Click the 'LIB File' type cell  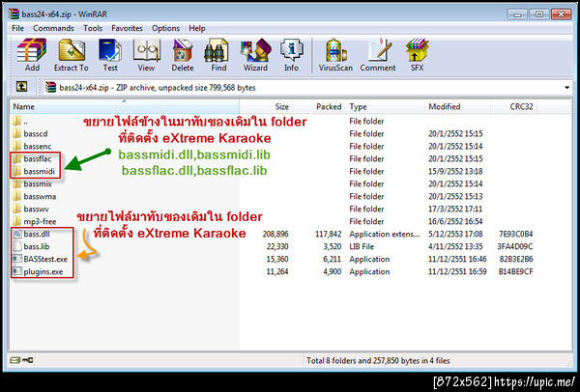click(362, 246)
